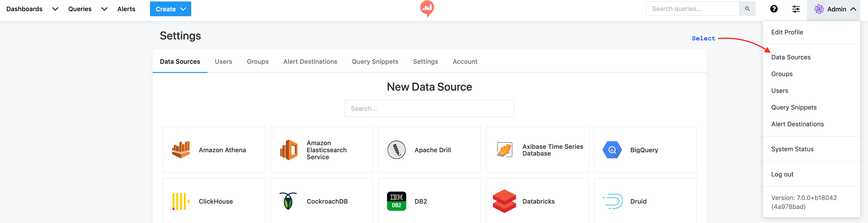Open the help question mark icon

[774, 9]
